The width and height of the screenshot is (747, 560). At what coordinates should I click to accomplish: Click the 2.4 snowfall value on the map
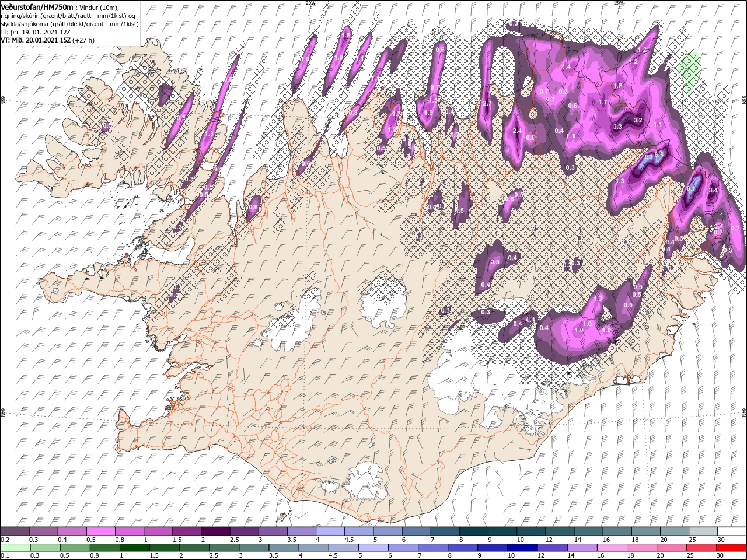(x=517, y=131)
